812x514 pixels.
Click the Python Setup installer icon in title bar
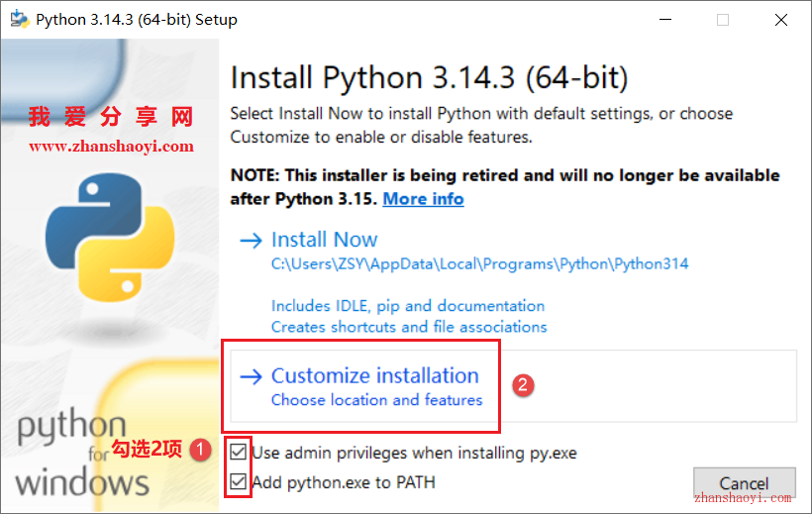pos(20,19)
